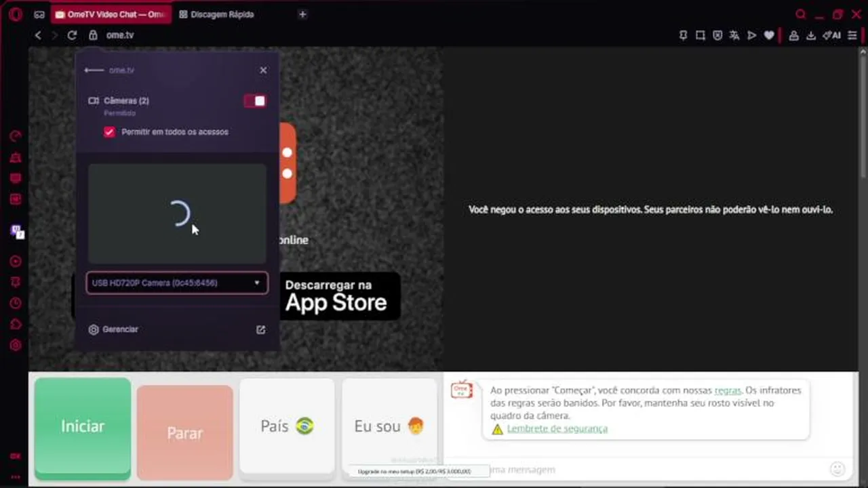
Task: Open the translate page icon
Action: (734, 35)
